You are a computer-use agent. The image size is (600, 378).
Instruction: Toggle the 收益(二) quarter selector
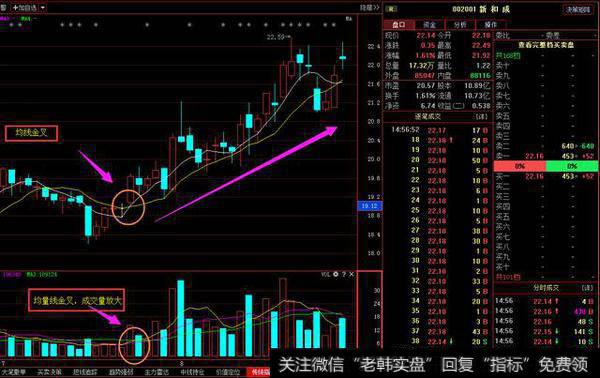[458, 106]
